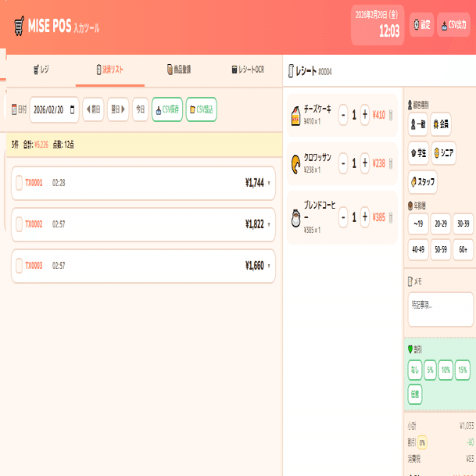This screenshot has width=476, height=476.
Task: Remove クロワッサン with trash icon
Action: pos(391,163)
